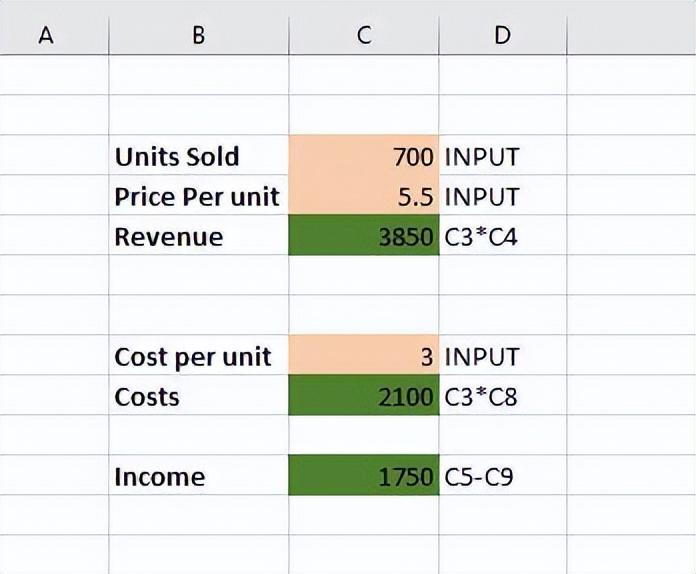The image size is (696, 574).
Task: Click the Income label cell
Action: click(x=198, y=475)
